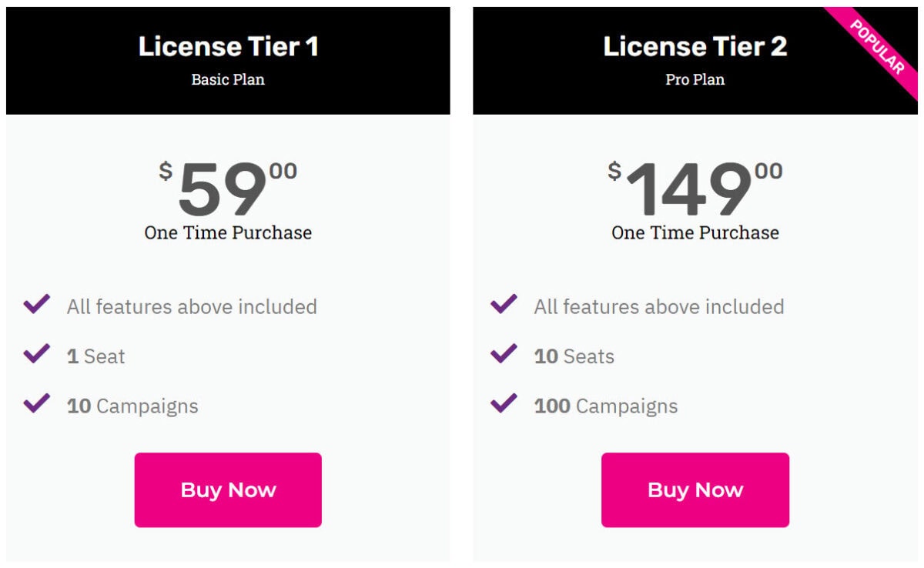The width and height of the screenshot is (924, 568).
Task: Click the "Buy Now" button under License Tier 2
Action: click(695, 489)
